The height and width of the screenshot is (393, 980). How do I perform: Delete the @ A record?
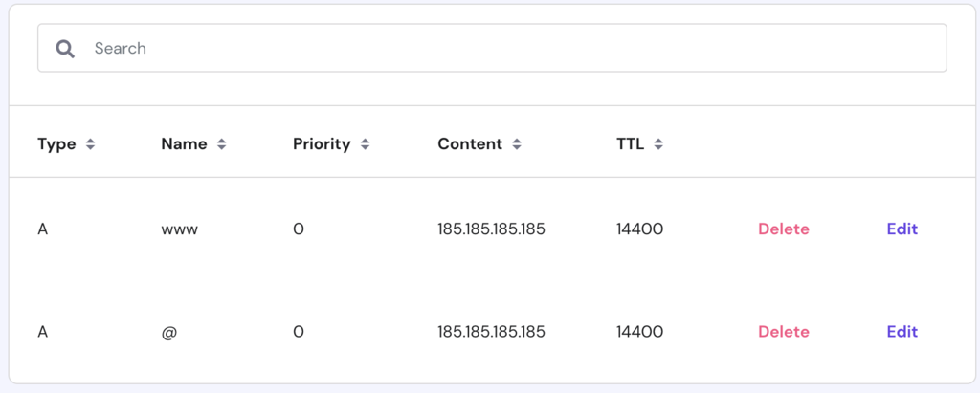point(783,332)
